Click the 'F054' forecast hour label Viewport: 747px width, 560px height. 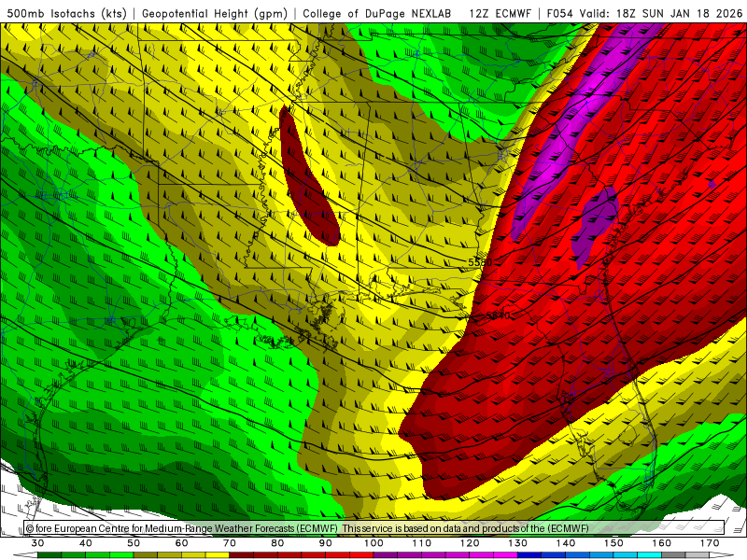click(x=559, y=13)
